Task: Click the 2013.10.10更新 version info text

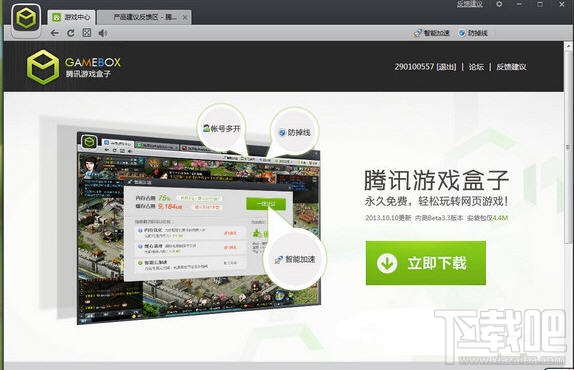Action: click(436, 218)
